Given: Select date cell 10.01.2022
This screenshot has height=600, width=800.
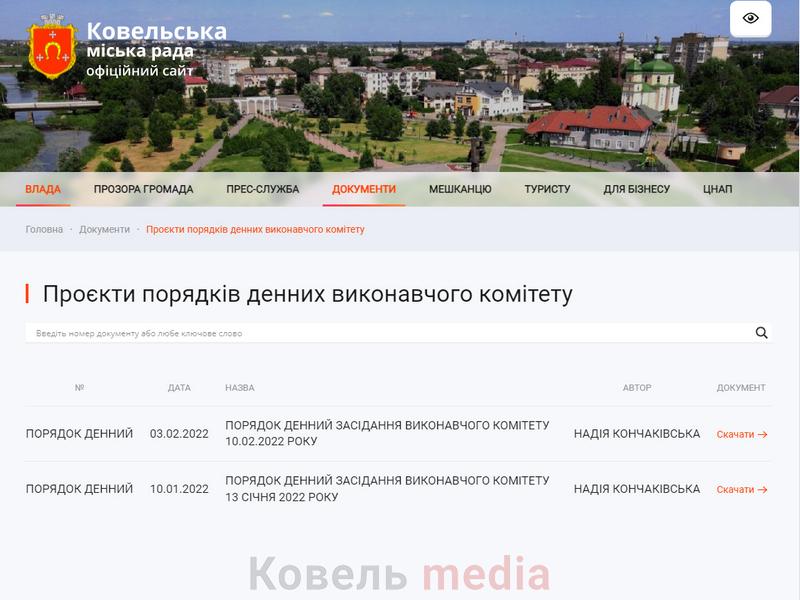Looking at the screenshot, I should [179, 489].
